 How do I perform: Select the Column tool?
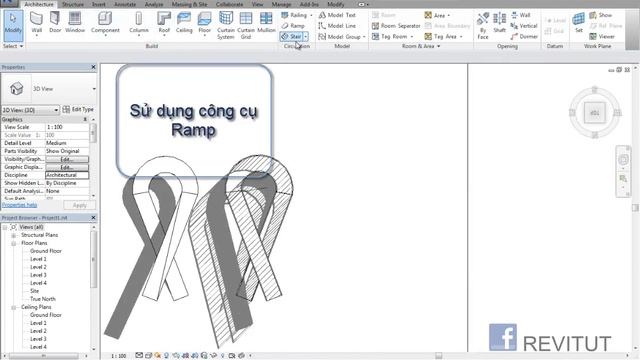tap(139, 23)
